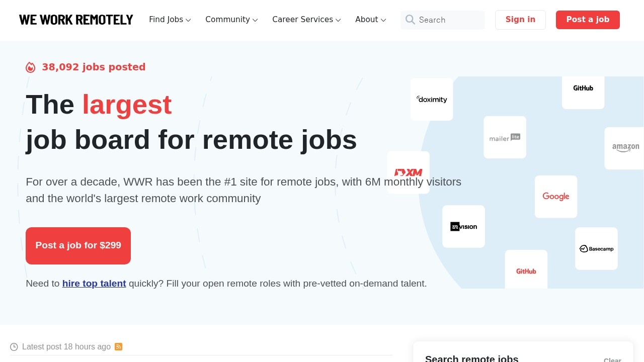Open the Community menu

(231, 20)
